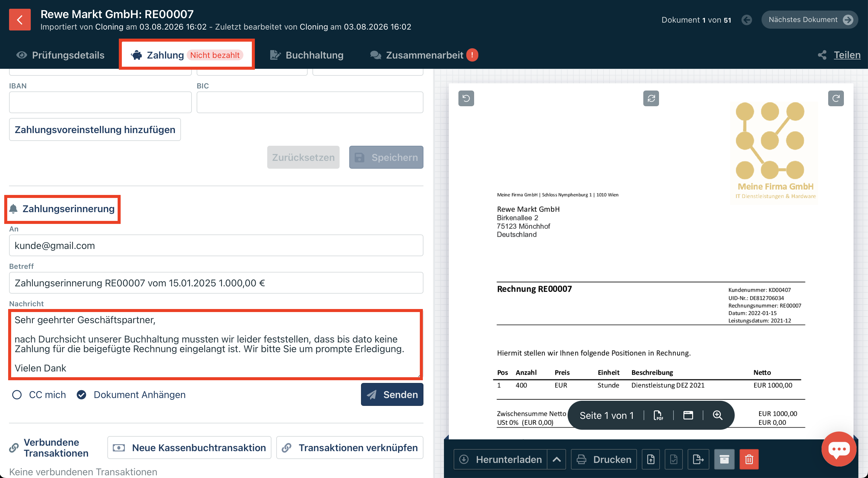Focus the IBAN input field
This screenshot has height=478, width=868.
pyautogui.click(x=100, y=102)
